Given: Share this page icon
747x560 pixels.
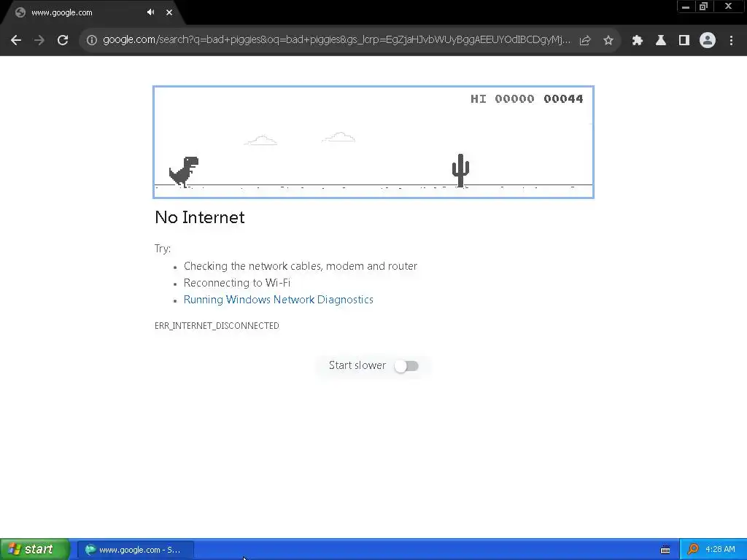Looking at the screenshot, I should 585,40.
